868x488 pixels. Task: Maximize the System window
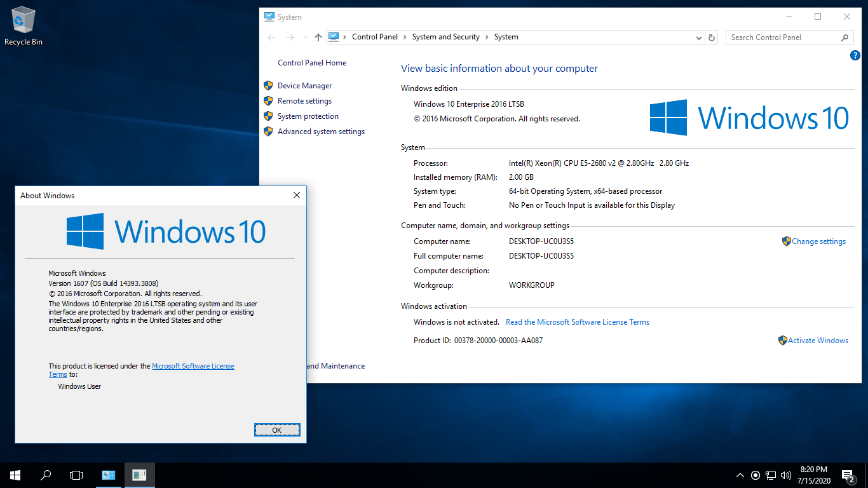[818, 17]
